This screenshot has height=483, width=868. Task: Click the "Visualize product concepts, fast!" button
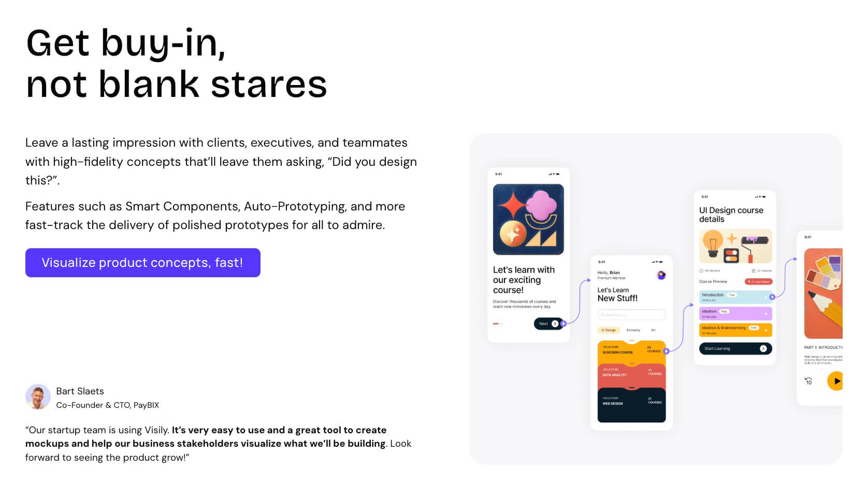(x=142, y=263)
